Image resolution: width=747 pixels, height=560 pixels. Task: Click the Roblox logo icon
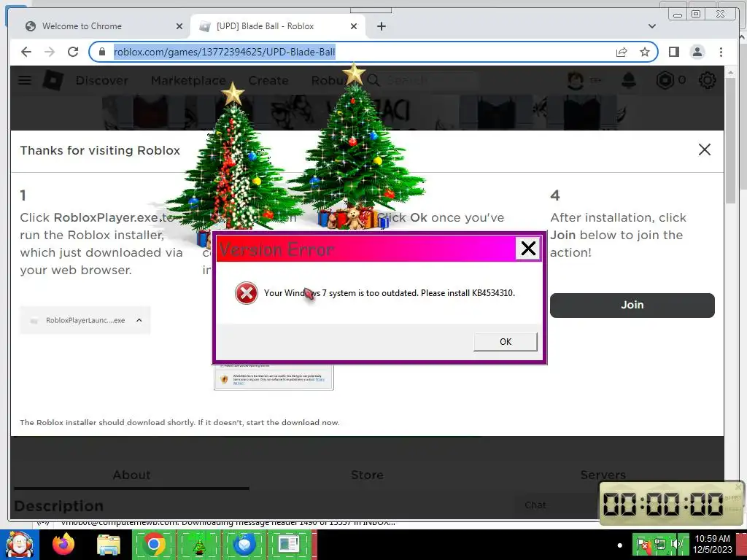coord(53,80)
